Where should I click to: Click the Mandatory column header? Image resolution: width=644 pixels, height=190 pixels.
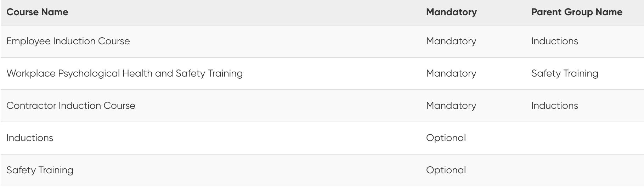click(x=451, y=12)
